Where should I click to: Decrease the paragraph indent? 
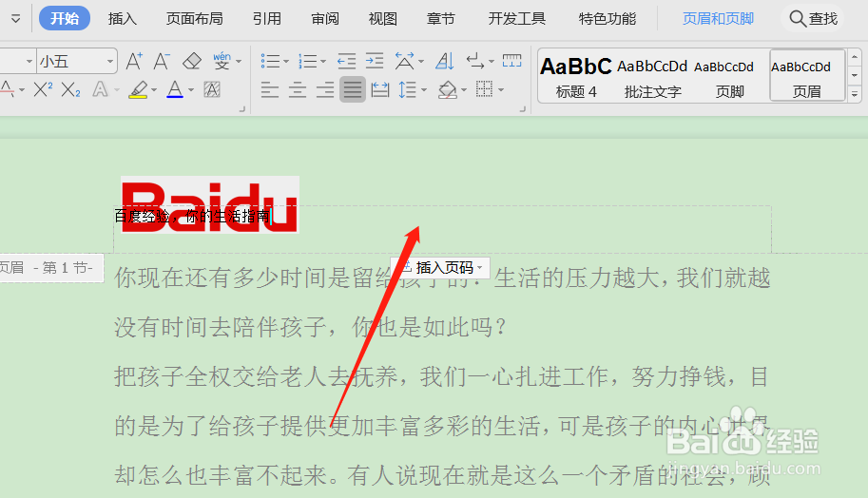347,61
